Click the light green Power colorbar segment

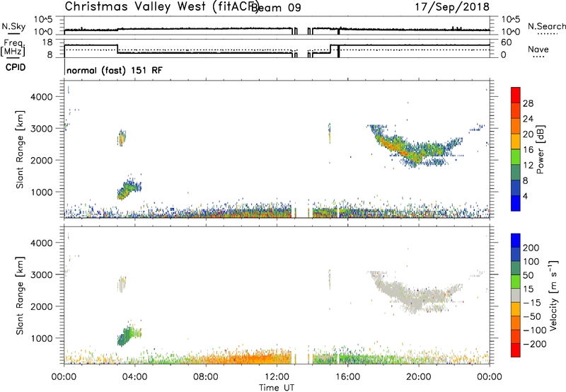(516, 156)
